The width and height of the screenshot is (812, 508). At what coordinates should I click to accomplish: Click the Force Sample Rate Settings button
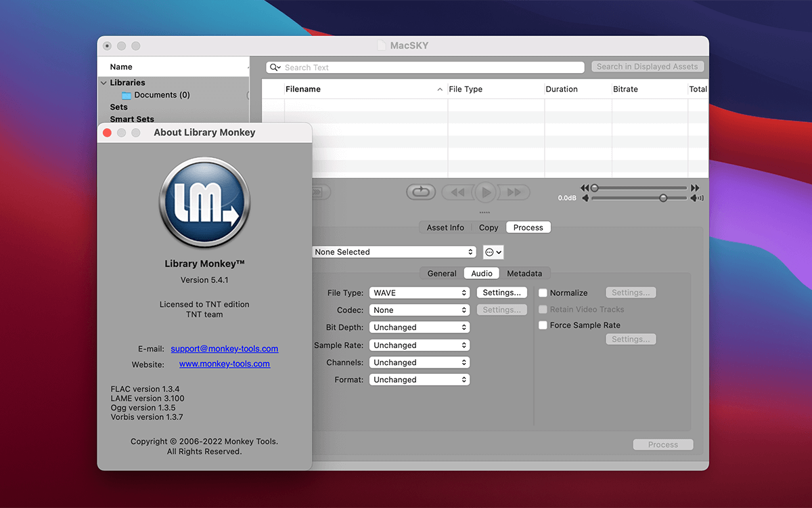[631, 339]
